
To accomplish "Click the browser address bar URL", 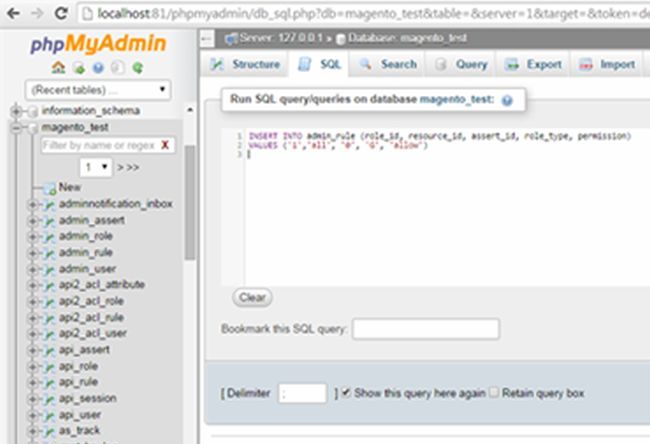I will (x=373, y=14).
